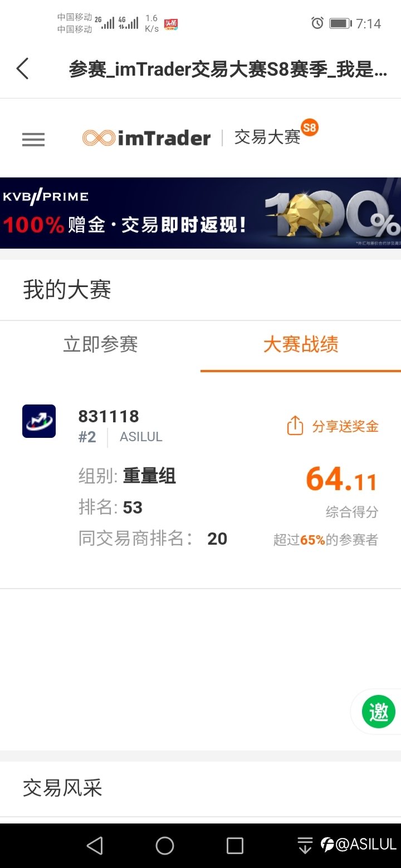Tap the 我的大赛 section header
This screenshot has height=868, width=401.
(x=67, y=290)
